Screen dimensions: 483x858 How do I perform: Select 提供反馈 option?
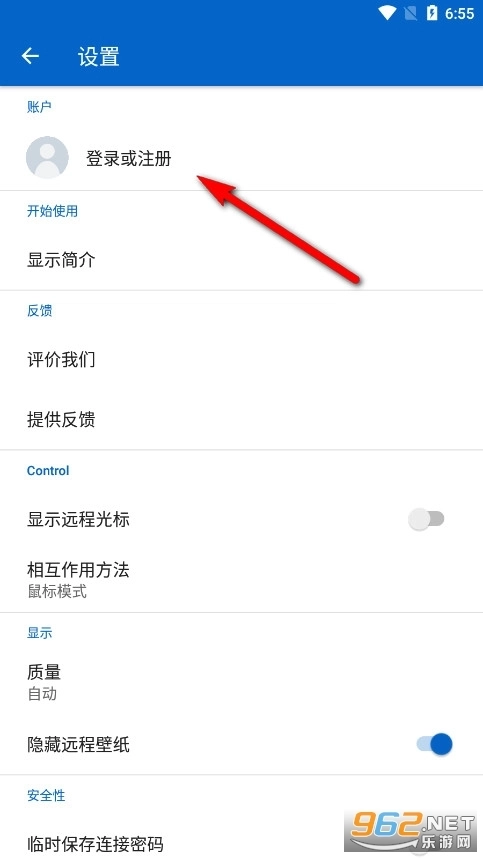click(241, 419)
